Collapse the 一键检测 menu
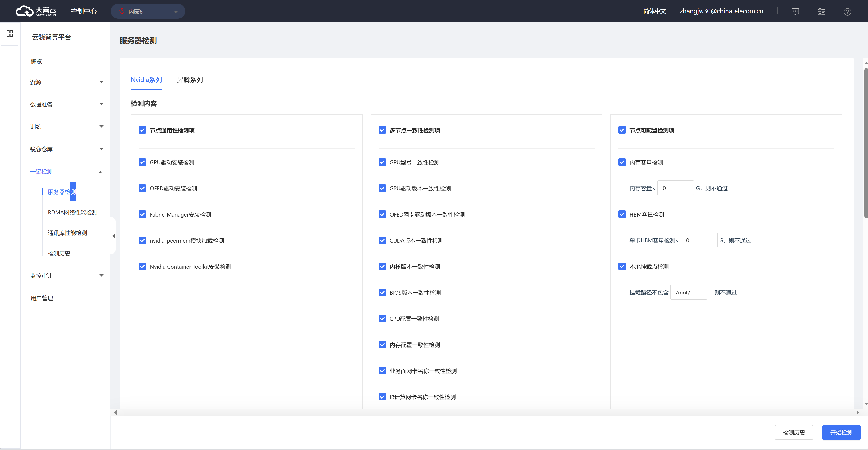 (x=67, y=171)
